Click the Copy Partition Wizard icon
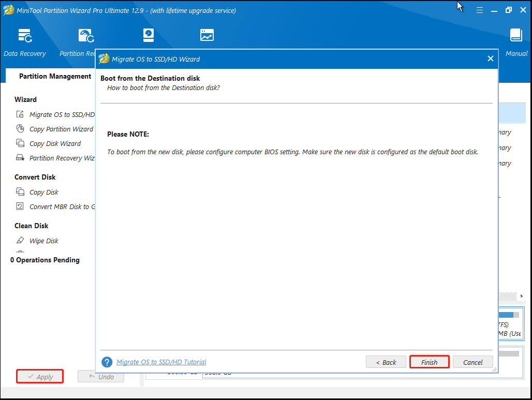 20,129
